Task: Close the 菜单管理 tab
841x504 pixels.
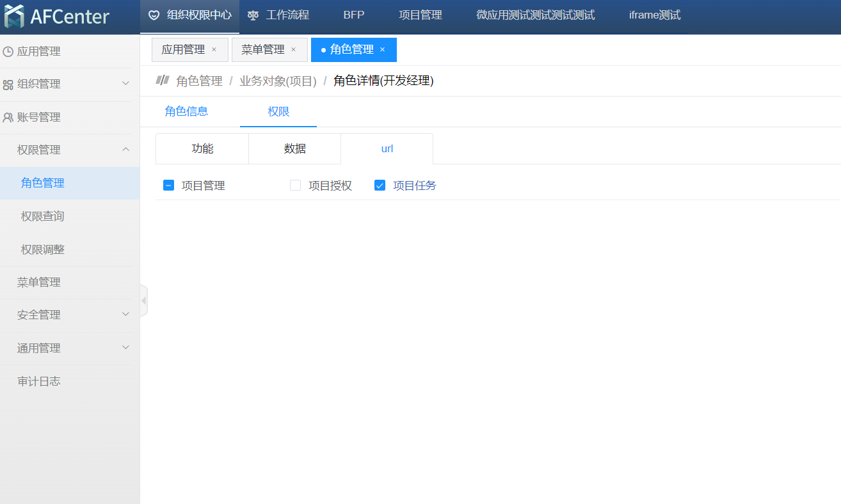Action: point(293,50)
